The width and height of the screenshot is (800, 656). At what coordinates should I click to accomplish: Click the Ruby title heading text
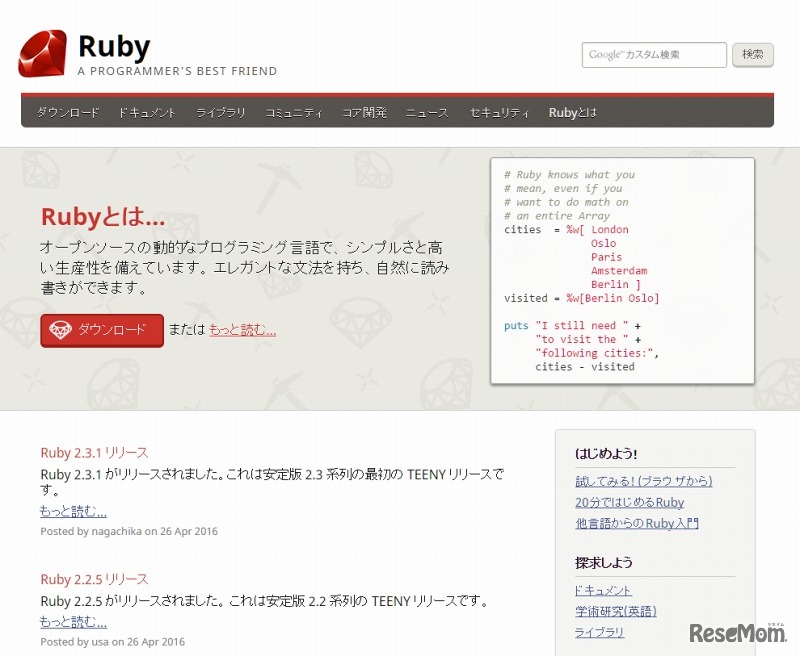114,47
